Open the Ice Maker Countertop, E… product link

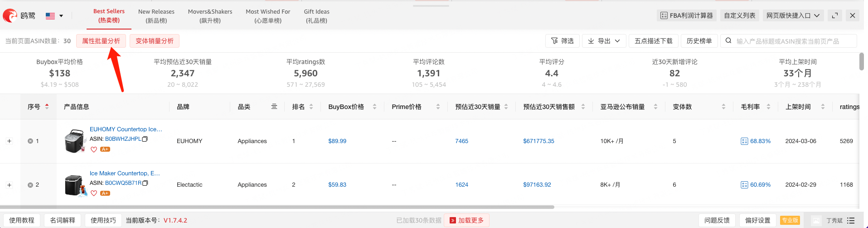(x=125, y=173)
